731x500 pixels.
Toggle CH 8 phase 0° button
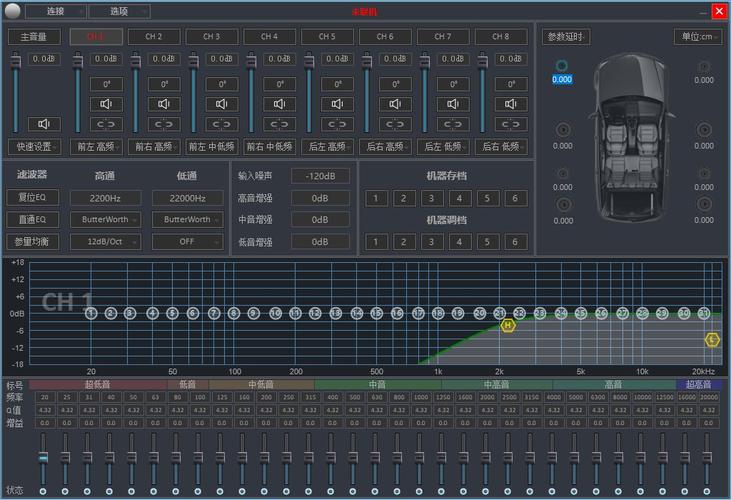click(x=511, y=84)
